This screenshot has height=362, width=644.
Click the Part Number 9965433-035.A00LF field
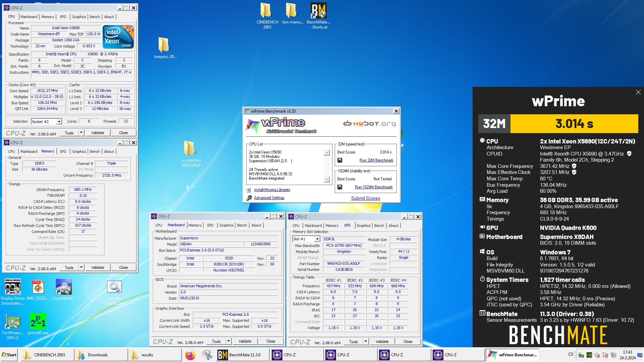click(344, 263)
